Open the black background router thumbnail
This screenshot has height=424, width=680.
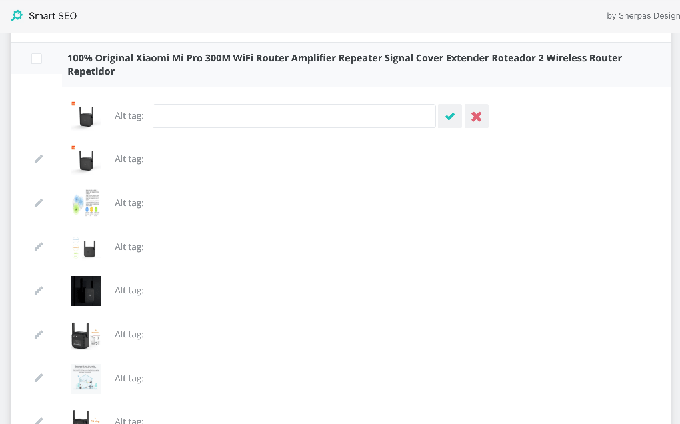(x=86, y=291)
